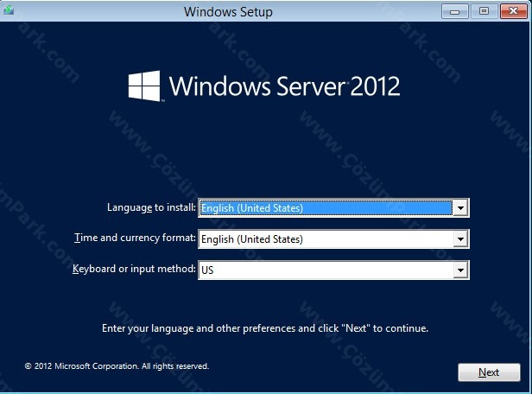Click the Windows Setup title text
The height and width of the screenshot is (394, 532).
coord(228,12)
